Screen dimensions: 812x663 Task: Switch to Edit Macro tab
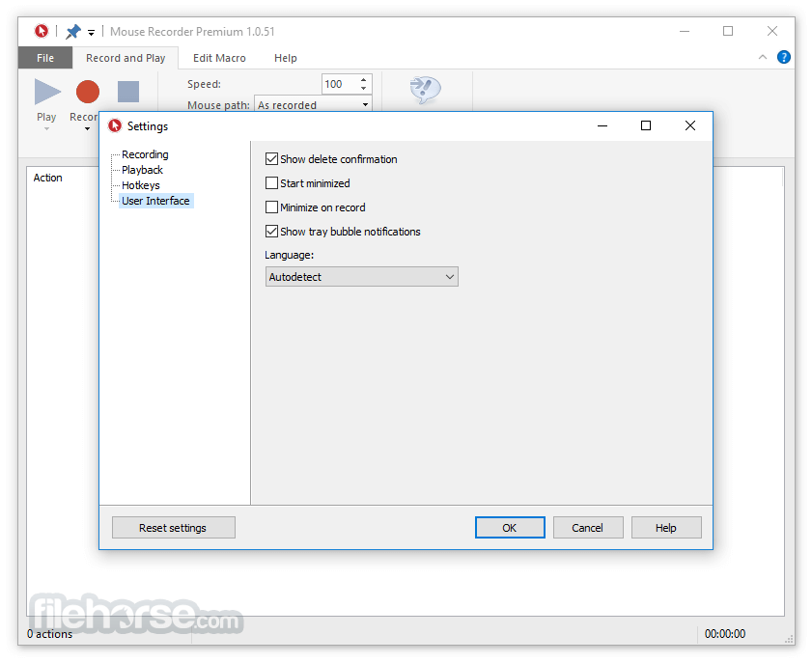click(x=219, y=58)
